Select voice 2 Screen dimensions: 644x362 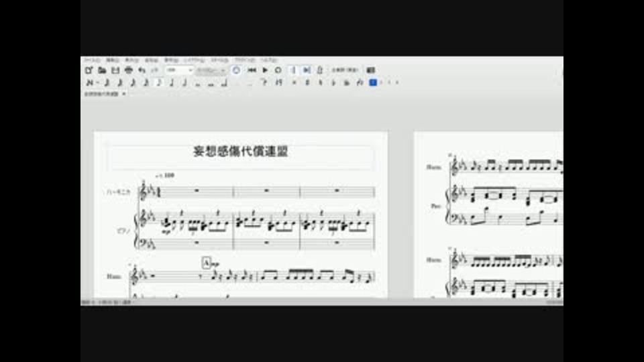coord(382,82)
